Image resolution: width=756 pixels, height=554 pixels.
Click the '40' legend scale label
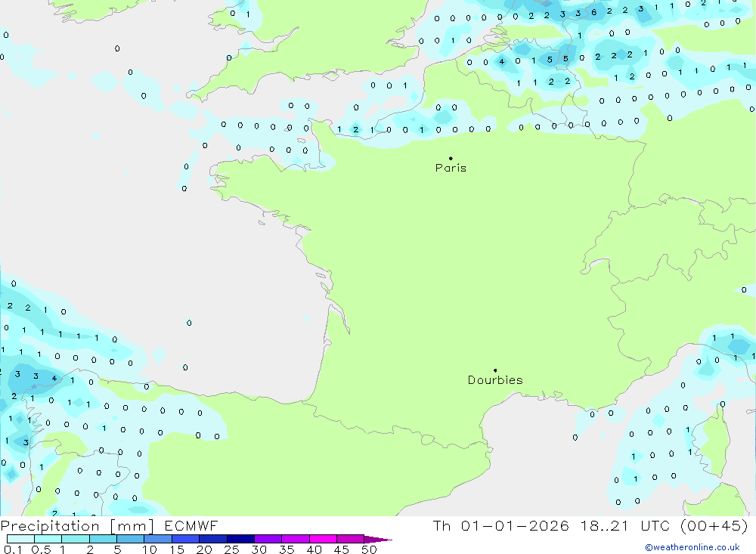click(314, 549)
